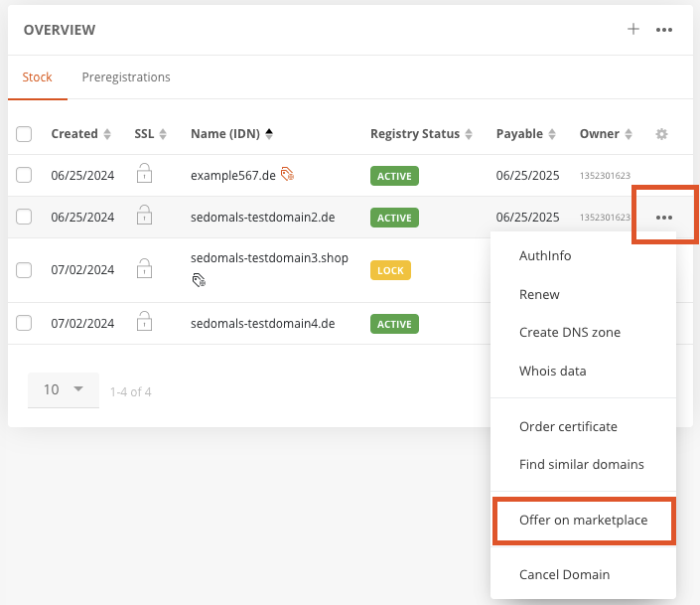Switch to the Preregistrations tab
Viewport: 700px width, 605px height.
126,77
